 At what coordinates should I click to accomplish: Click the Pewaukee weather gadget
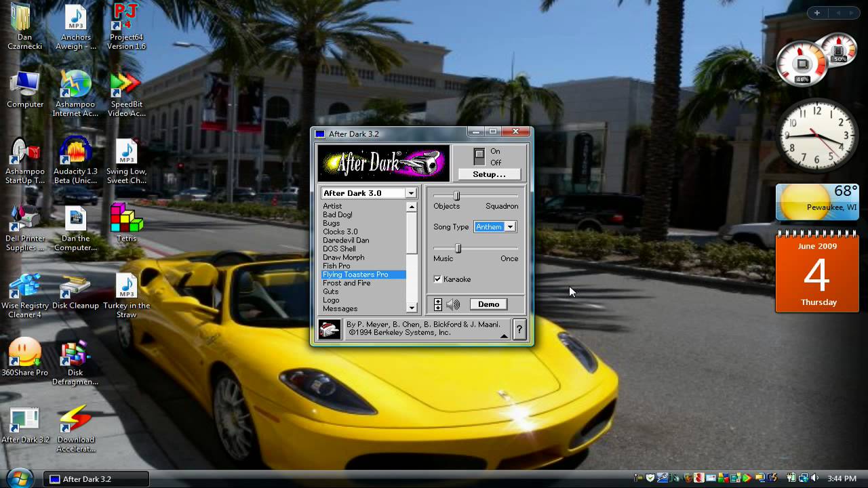[x=817, y=202]
